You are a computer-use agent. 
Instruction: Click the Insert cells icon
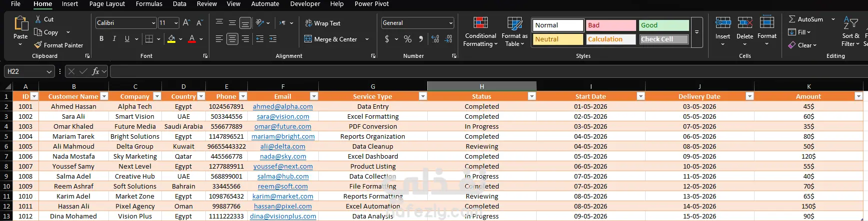pyautogui.click(x=723, y=22)
